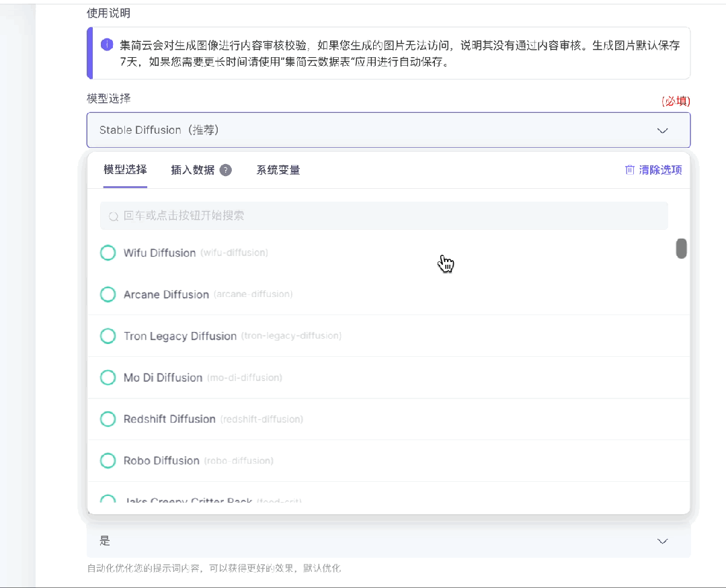Viewport: 726px width, 588px height.
Task: Open the Stable Diffusion（推荐）combo box
Action: (x=389, y=130)
